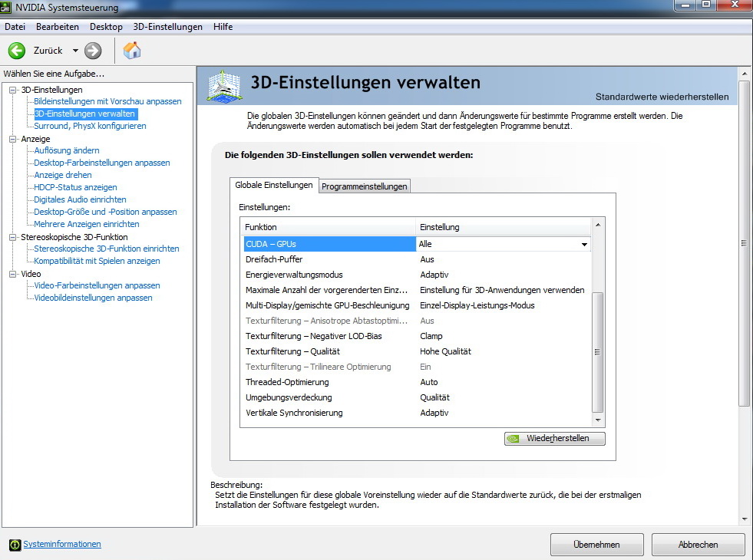Screen dimensions: 753x560
Task: Click the grey forward arrow icon
Action: (93, 51)
